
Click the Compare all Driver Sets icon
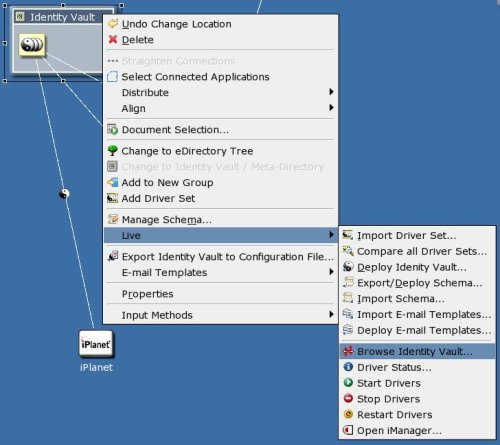click(348, 251)
